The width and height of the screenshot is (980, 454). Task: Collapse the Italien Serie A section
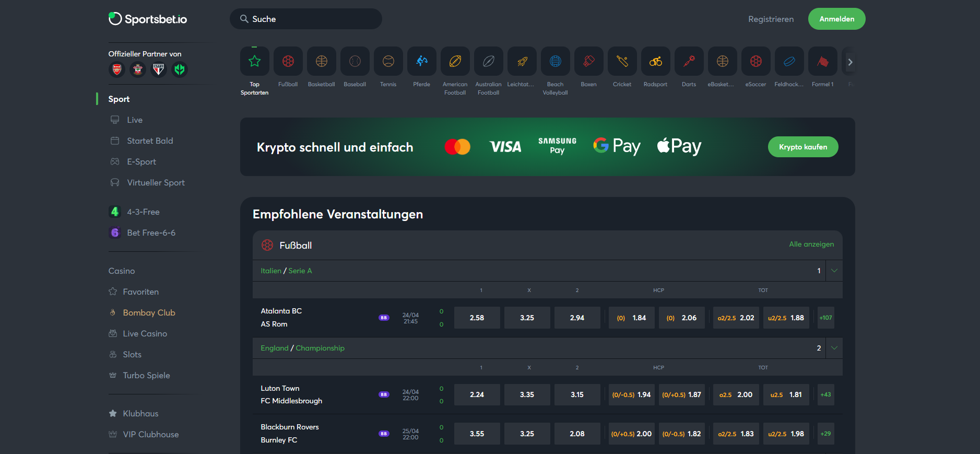(x=834, y=271)
